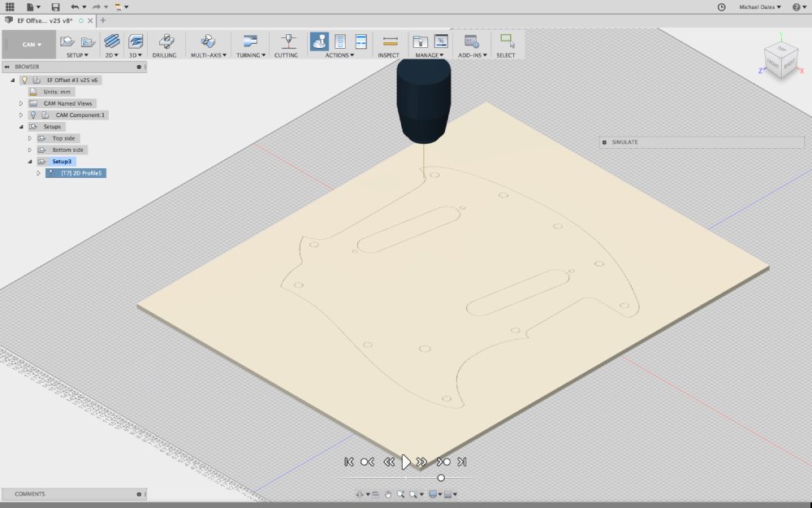Expand the Top side setup
This screenshot has width=812, height=508.
(x=29, y=138)
